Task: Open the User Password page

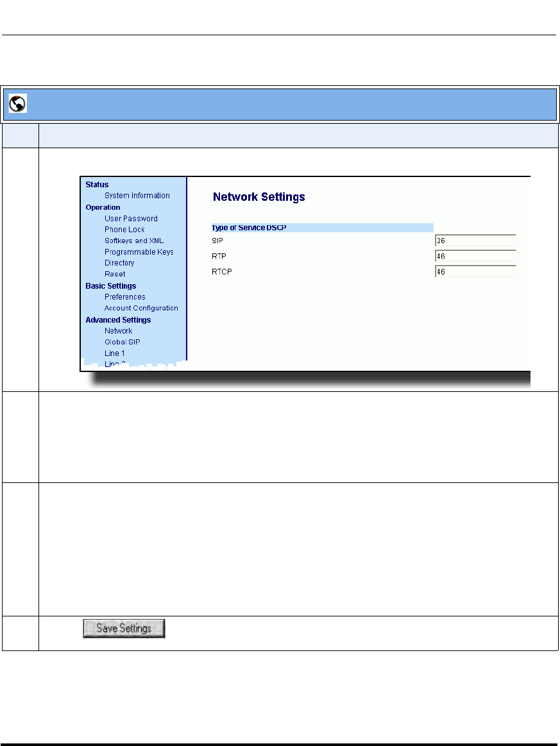Action: point(131,218)
